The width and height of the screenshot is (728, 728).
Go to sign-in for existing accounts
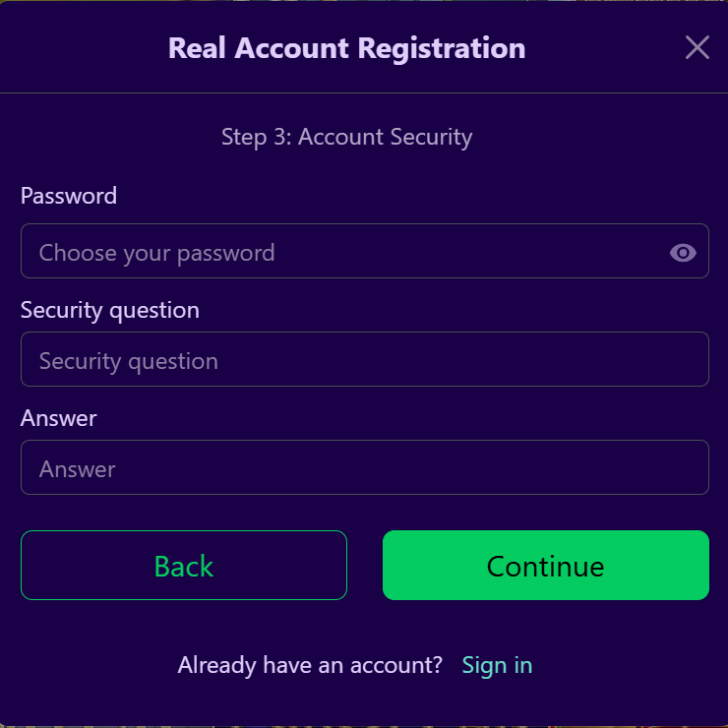click(497, 665)
